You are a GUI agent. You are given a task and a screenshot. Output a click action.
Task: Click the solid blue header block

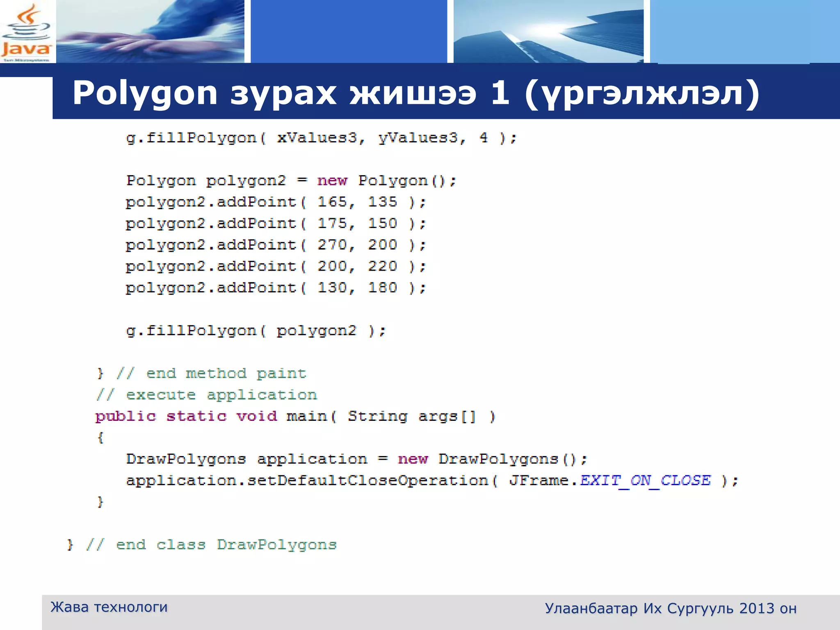(349, 32)
